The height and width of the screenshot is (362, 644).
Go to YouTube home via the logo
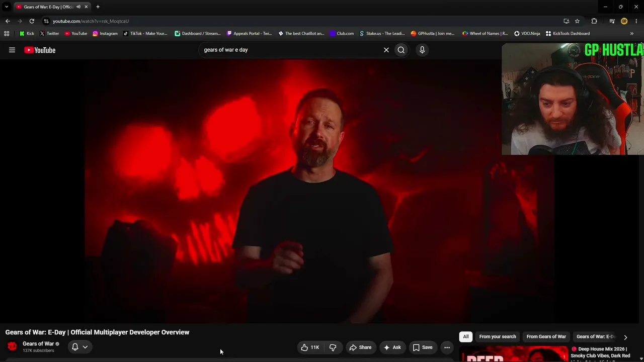(40, 50)
